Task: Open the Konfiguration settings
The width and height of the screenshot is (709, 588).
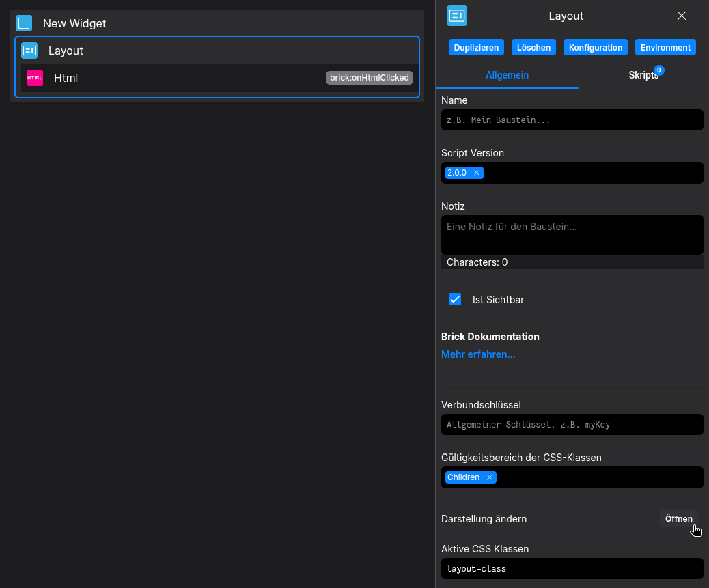Action: 596,47
